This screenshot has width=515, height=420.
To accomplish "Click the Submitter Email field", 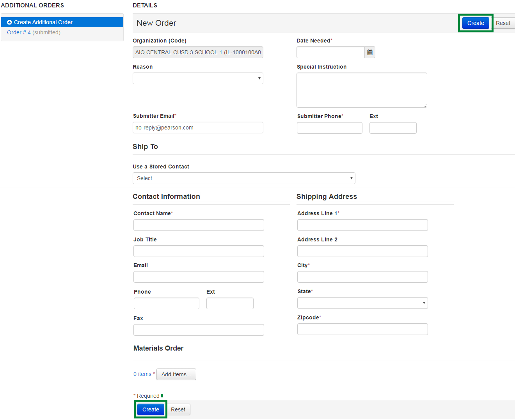I will (198, 128).
